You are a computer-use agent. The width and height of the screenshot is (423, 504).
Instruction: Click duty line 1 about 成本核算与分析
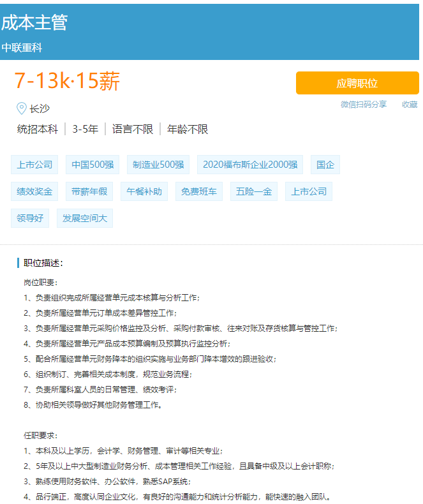pos(112,298)
